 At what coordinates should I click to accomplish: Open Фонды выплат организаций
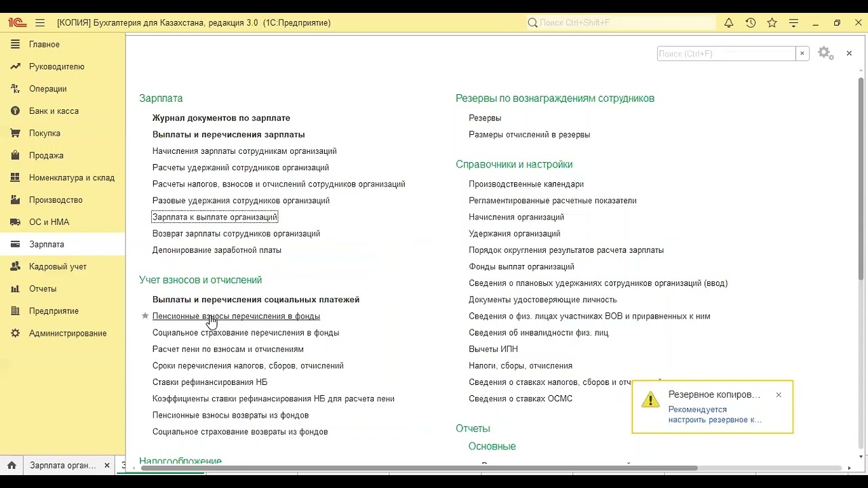coord(521,266)
